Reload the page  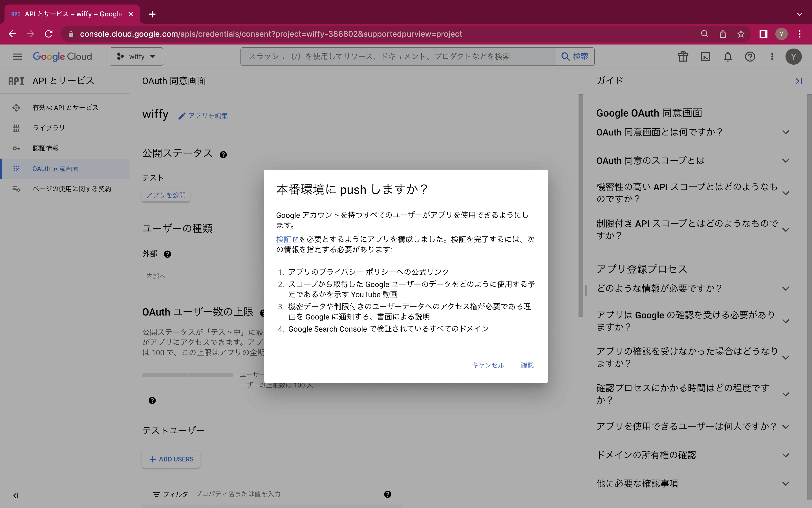(49, 34)
